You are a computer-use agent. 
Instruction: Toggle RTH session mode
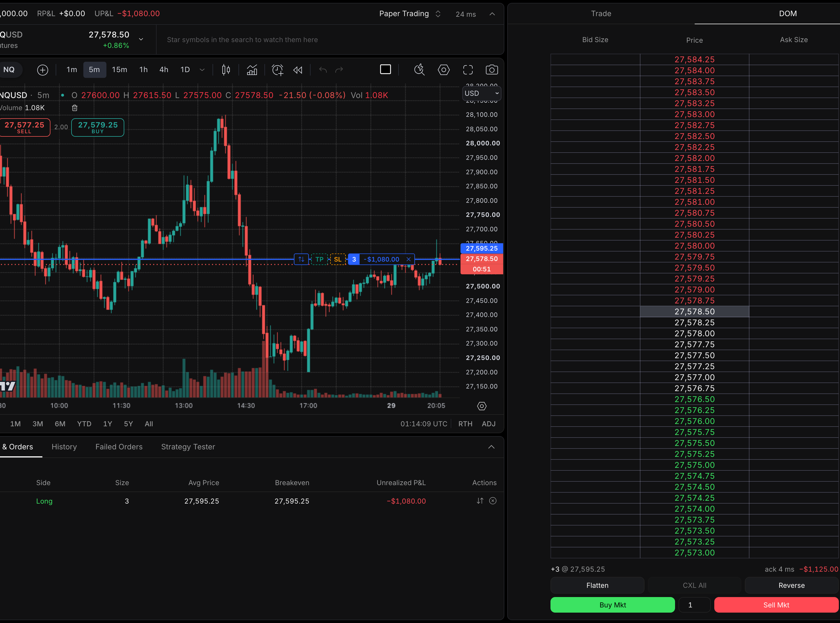[465, 424]
